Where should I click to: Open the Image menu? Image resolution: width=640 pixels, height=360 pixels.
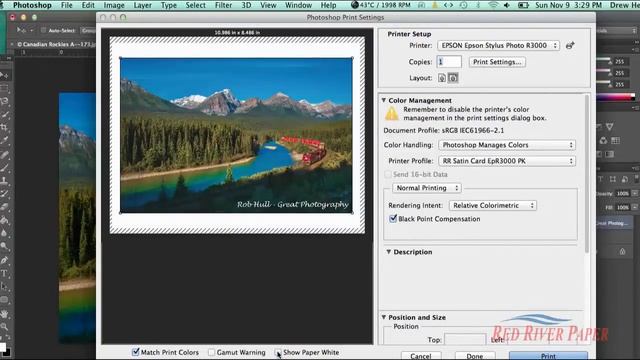(114, 5)
